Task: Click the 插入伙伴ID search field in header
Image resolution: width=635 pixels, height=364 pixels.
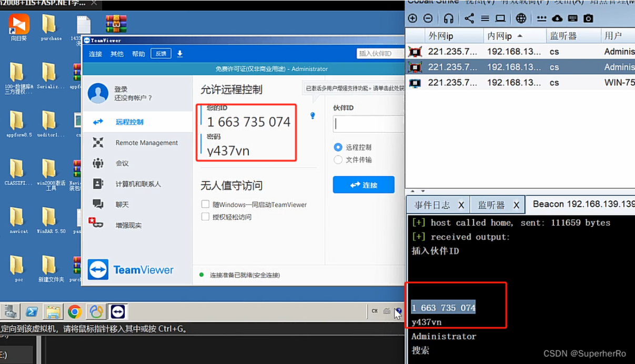Action: point(380,54)
